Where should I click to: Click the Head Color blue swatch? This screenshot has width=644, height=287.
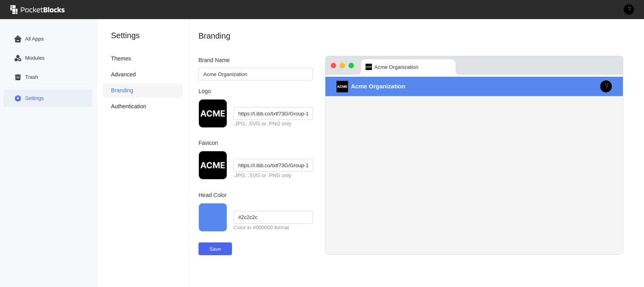(x=213, y=217)
